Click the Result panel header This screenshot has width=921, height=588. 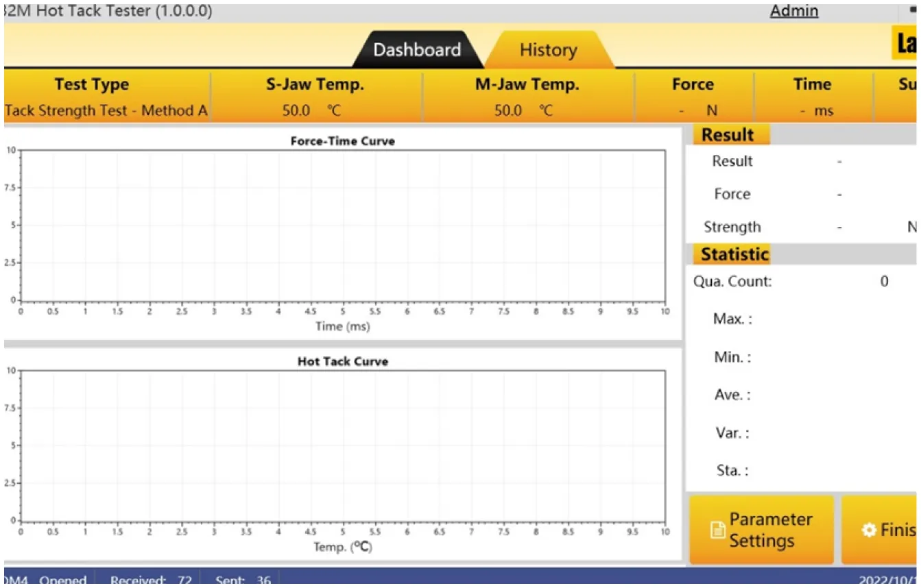pyautogui.click(x=728, y=135)
